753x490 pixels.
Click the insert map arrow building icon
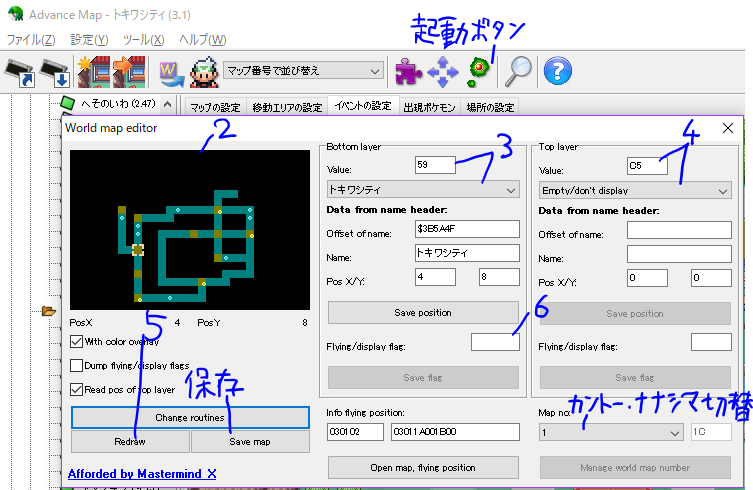[x=129, y=72]
